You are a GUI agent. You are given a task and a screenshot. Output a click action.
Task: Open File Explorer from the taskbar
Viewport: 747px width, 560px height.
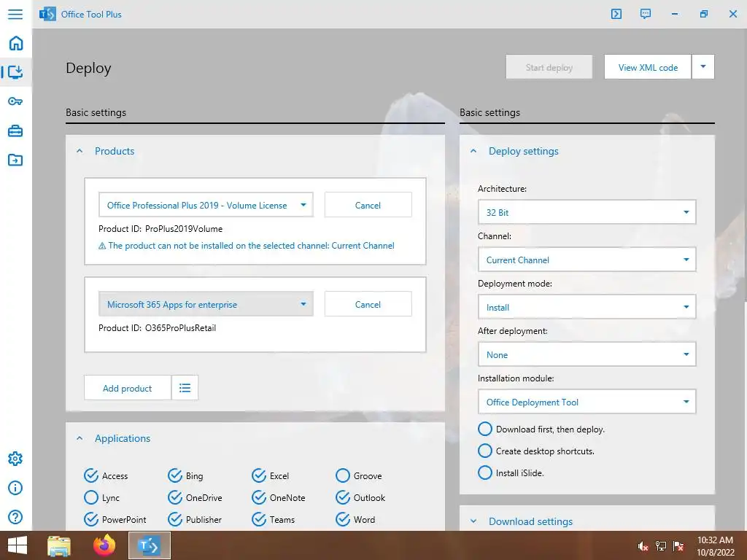tap(59, 545)
